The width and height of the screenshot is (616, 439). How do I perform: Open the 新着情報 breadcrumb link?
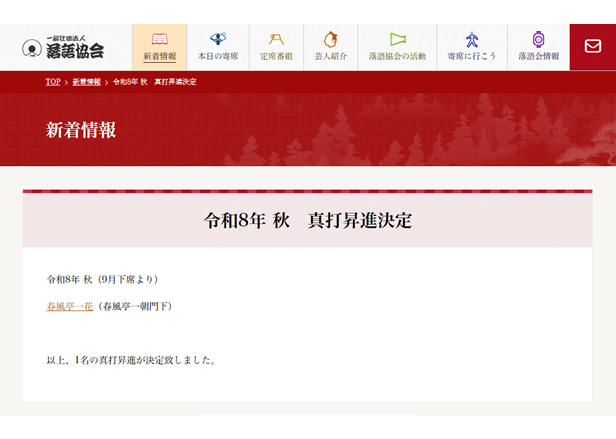[87, 82]
